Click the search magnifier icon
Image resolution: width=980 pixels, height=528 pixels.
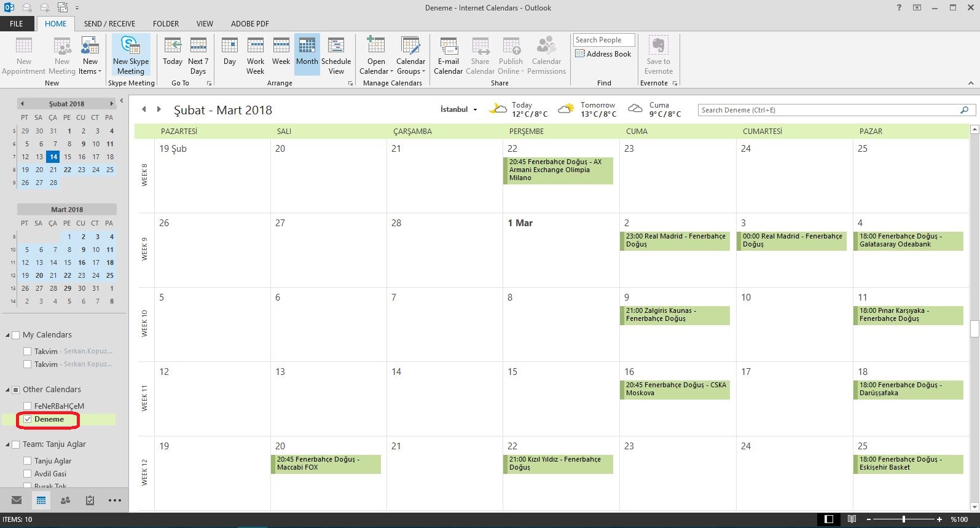coord(964,110)
